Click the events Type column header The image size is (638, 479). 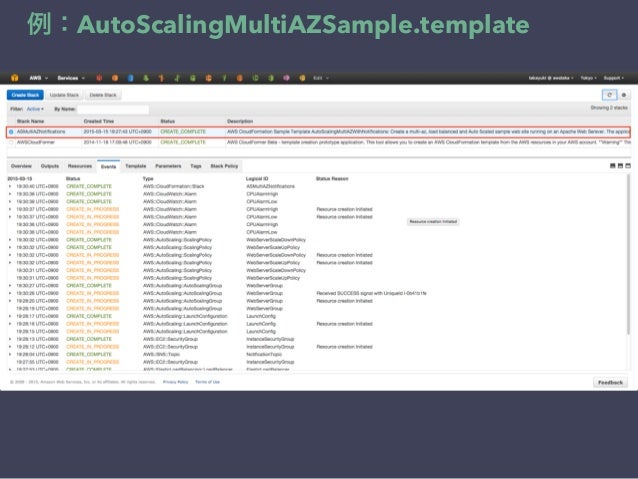click(x=148, y=179)
